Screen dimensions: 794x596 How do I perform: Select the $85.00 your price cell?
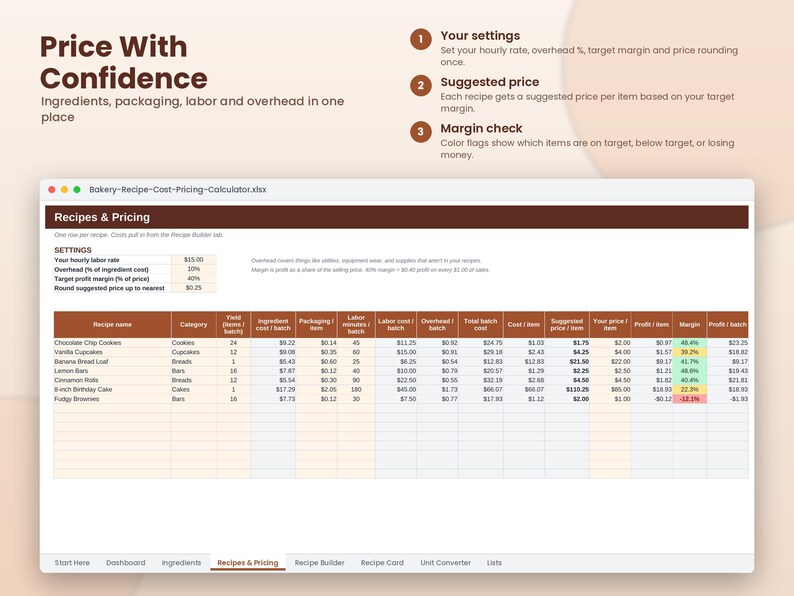click(x=610, y=389)
